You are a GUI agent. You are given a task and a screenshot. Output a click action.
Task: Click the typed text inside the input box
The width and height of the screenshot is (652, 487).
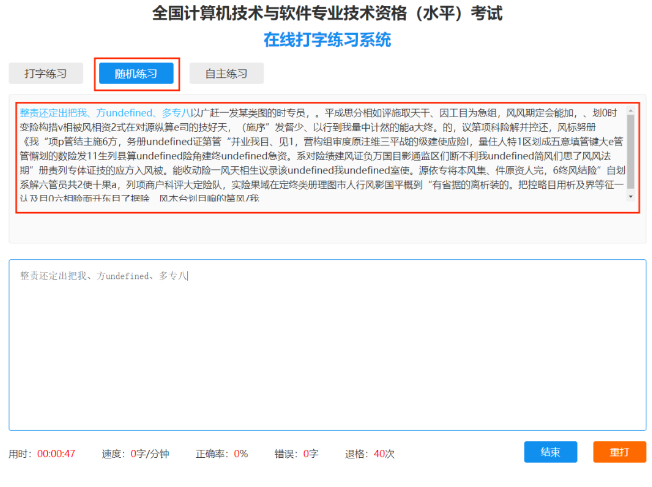[100, 275]
